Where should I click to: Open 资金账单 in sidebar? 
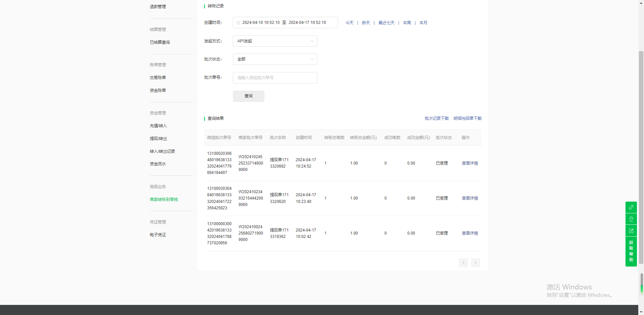[x=158, y=91]
